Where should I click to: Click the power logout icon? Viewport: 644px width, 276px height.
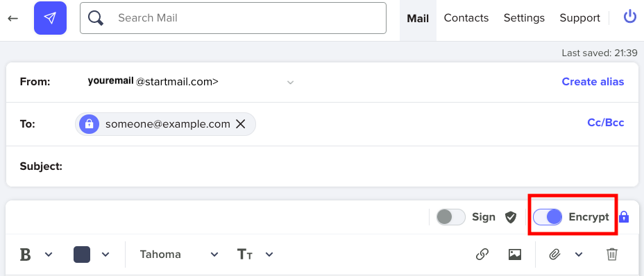point(629,17)
